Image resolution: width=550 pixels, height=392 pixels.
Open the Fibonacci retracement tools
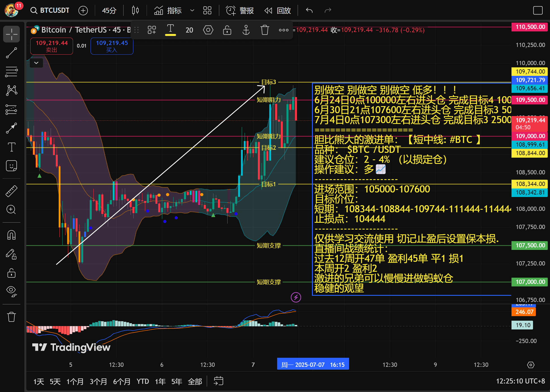point(11,72)
